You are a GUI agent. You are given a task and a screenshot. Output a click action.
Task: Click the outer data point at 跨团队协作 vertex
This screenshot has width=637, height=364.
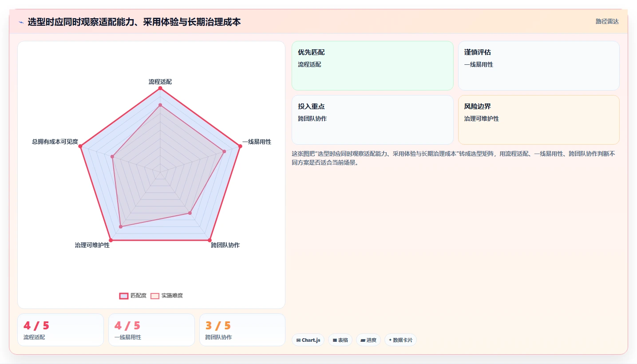tap(210, 240)
